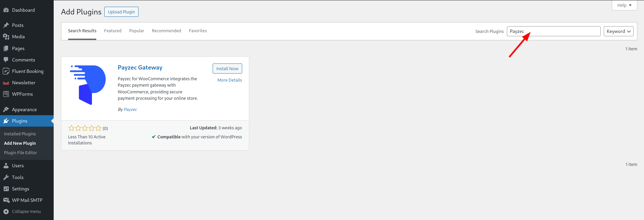Click the green Compatible checkmark icon
The image size is (644, 220).
[154, 137]
